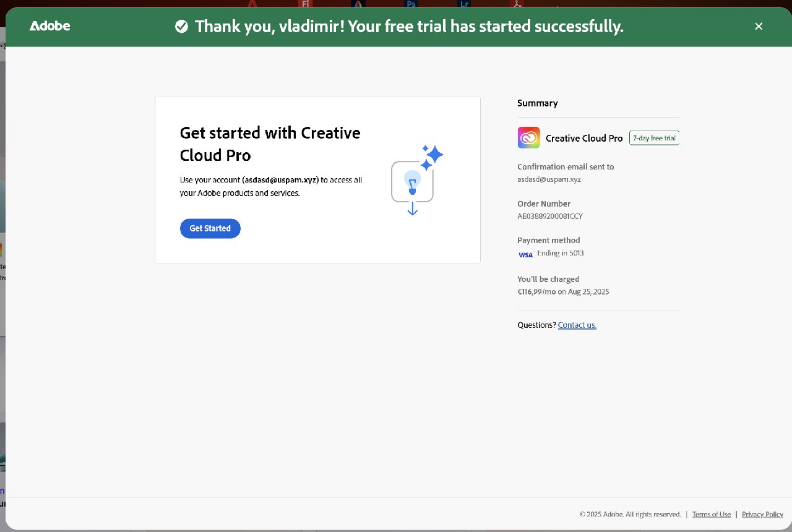
Task: Click the 'Get started with Creative Cloud Pro' heading
Action: pyautogui.click(x=270, y=144)
